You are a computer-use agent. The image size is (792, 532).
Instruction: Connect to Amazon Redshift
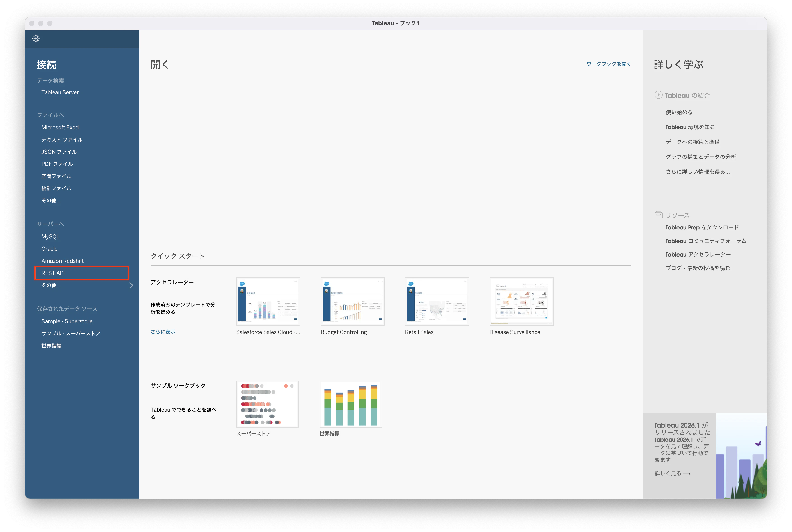(x=62, y=261)
